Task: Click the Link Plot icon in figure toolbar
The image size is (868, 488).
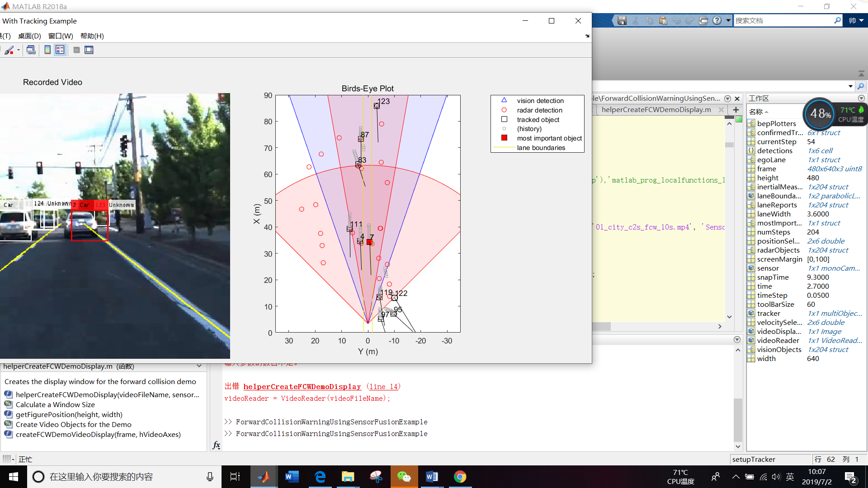Action: coord(31,50)
